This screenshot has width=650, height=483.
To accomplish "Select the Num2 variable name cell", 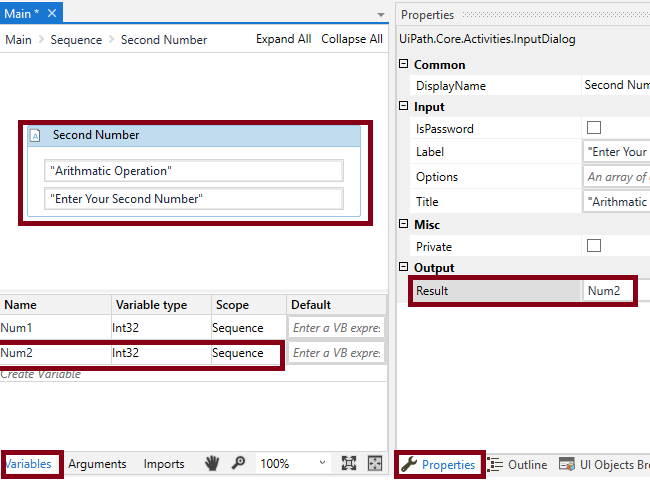I will (x=55, y=353).
